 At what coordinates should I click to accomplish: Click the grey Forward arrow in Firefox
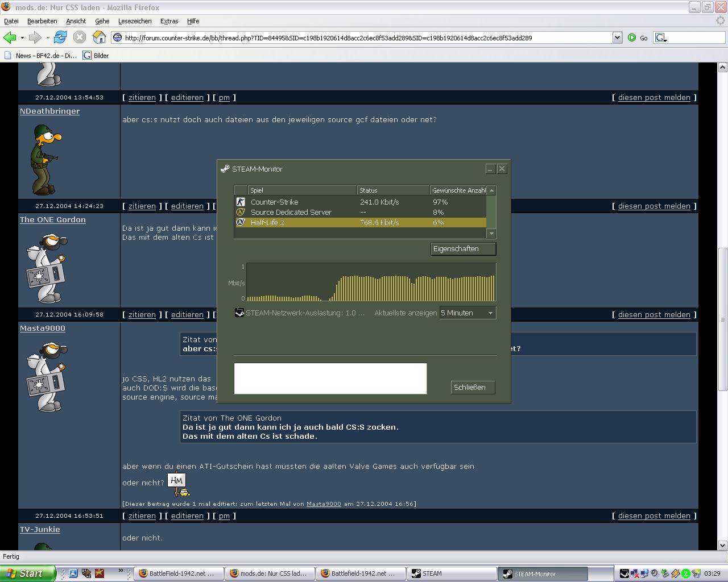pyautogui.click(x=35, y=38)
